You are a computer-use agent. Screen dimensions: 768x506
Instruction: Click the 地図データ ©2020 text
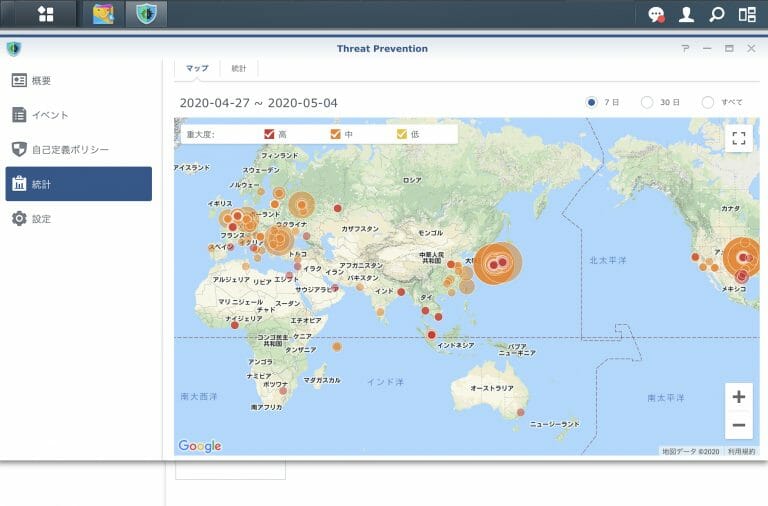(x=691, y=451)
